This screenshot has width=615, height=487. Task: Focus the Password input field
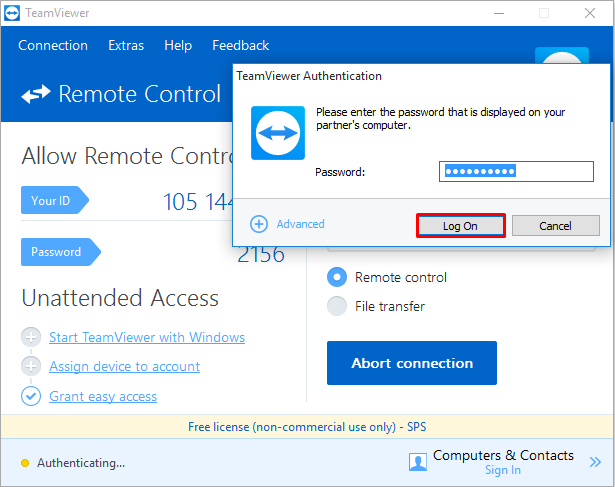[516, 171]
